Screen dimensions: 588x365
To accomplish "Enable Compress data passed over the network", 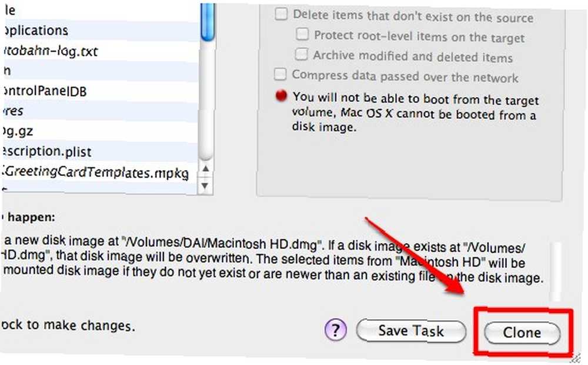I will (280, 74).
